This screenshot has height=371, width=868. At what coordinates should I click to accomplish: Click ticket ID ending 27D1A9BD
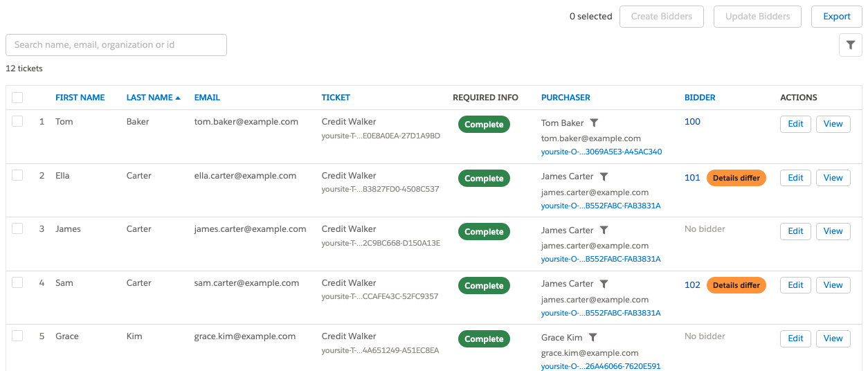click(381, 136)
